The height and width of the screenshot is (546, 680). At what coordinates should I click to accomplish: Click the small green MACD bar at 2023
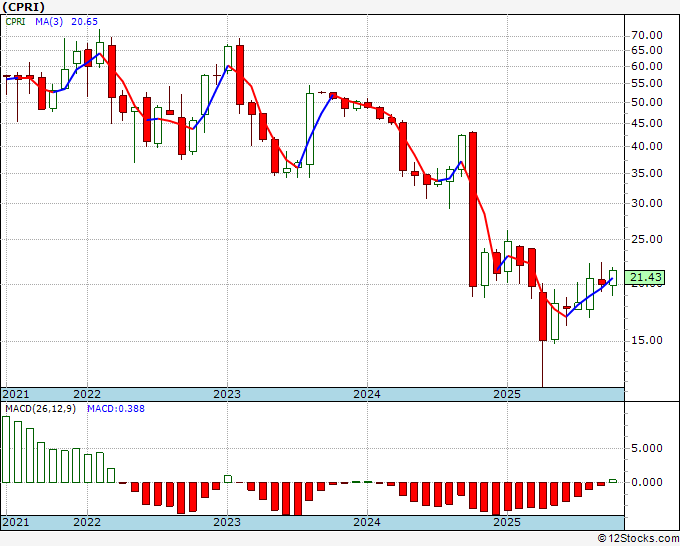click(x=228, y=479)
